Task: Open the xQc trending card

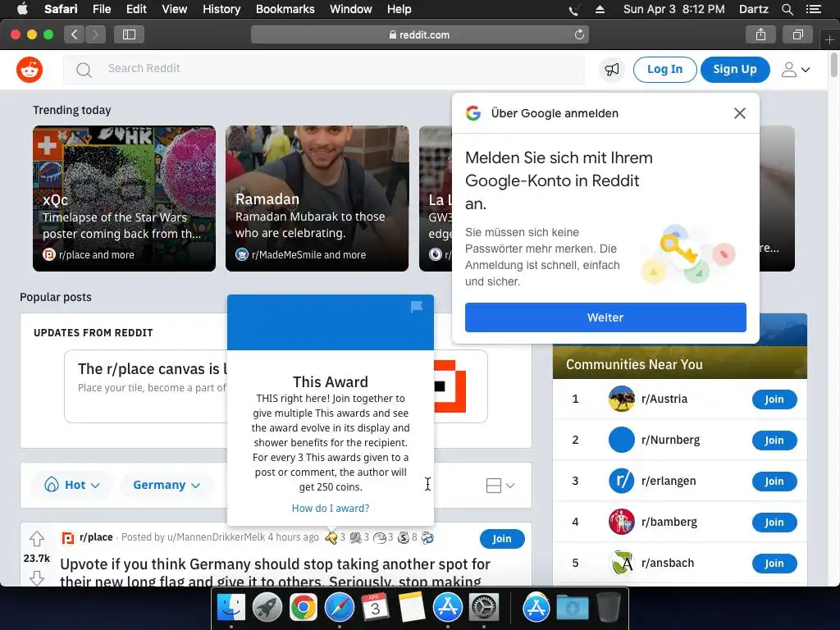Action: tap(125, 199)
